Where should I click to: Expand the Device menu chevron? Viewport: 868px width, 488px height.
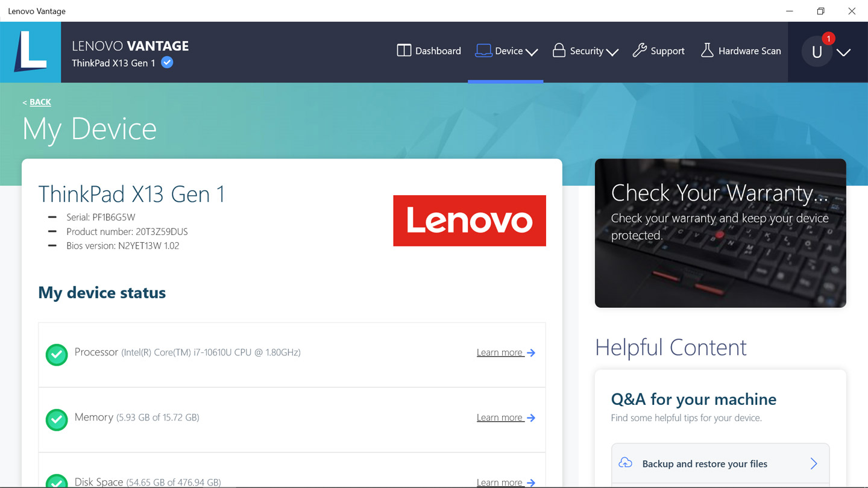532,52
